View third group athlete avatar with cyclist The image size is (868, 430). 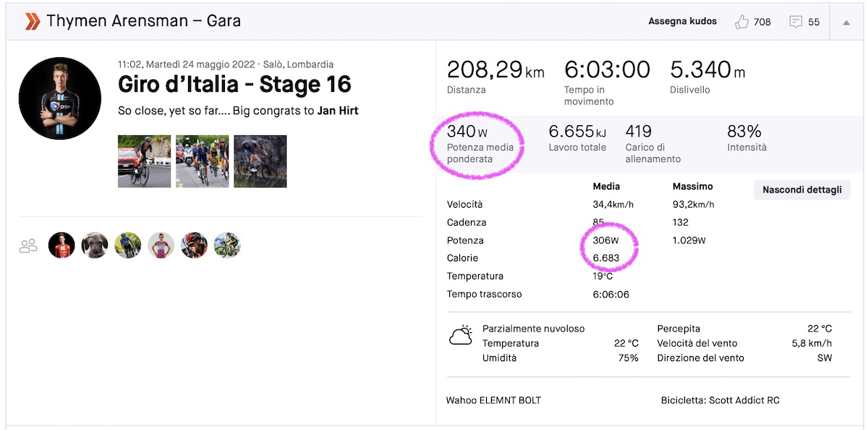[x=128, y=245]
